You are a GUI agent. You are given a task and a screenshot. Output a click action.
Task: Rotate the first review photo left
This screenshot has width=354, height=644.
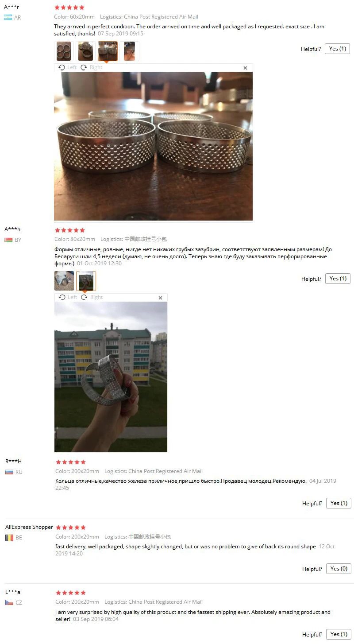(x=68, y=67)
